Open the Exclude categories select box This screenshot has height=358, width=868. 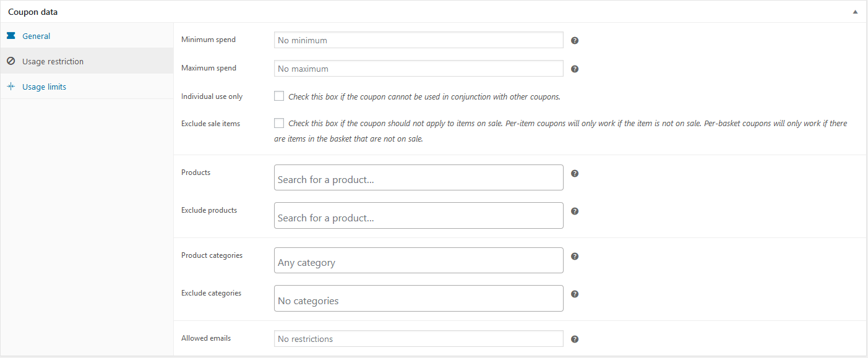point(419,298)
